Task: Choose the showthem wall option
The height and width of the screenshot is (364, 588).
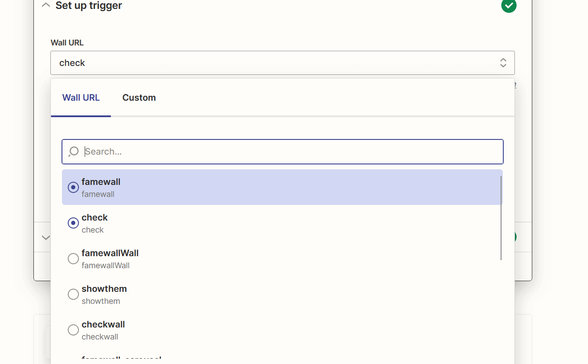Action: [104, 294]
